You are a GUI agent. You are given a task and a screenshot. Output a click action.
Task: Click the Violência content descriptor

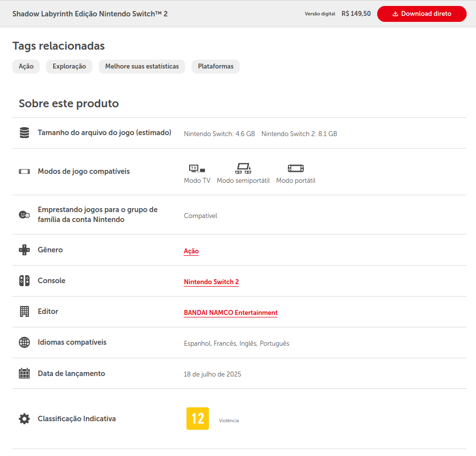coord(229,420)
